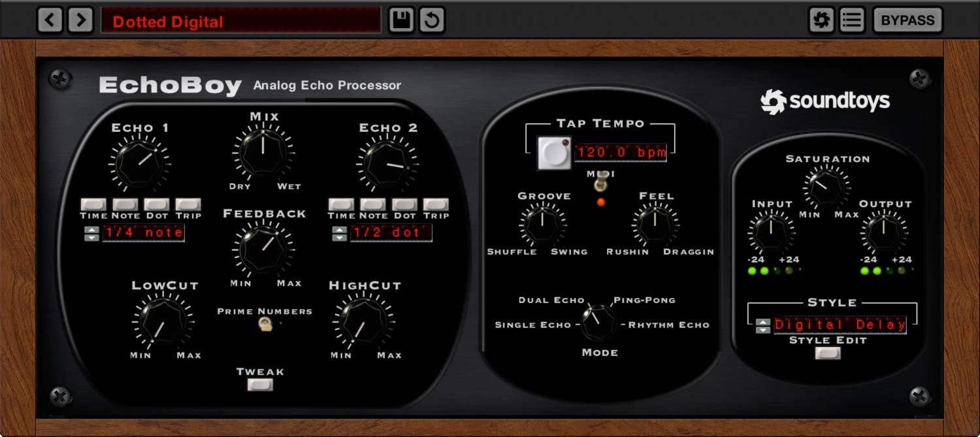Enable Dot mode for Echo 1
The height and width of the screenshot is (437, 980).
coord(157,203)
